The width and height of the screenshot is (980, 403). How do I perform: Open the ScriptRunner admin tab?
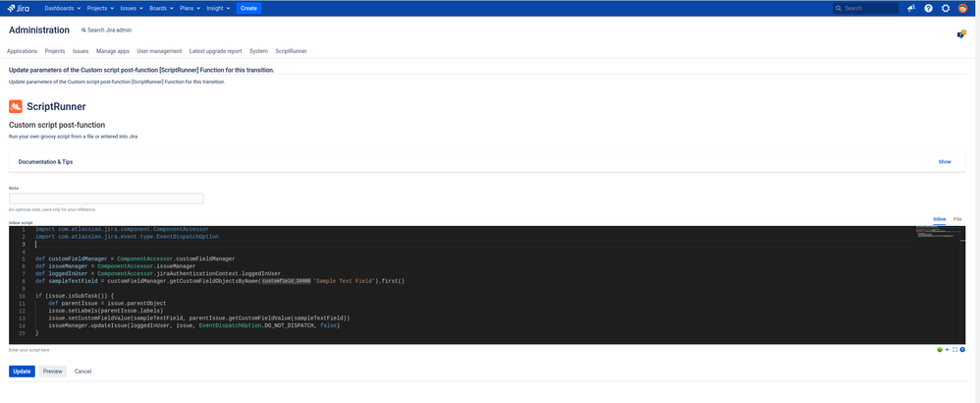tap(292, 51)
